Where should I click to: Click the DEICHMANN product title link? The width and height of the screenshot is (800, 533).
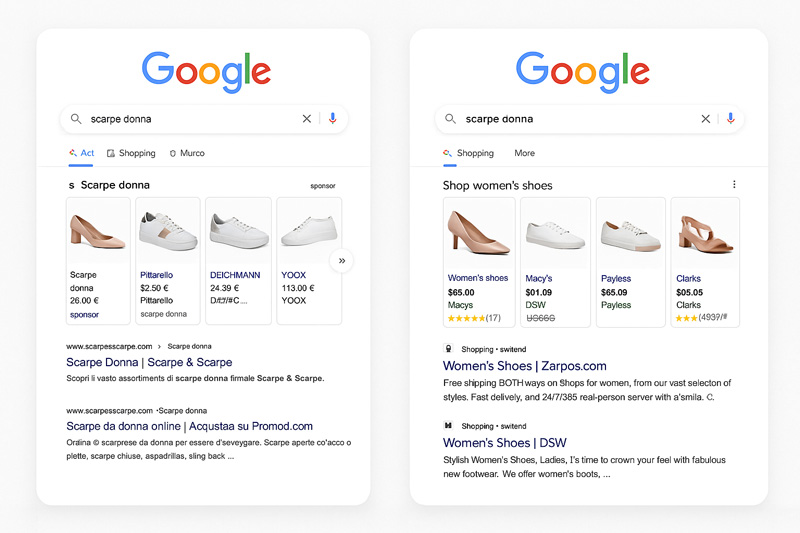click(235, 275)
